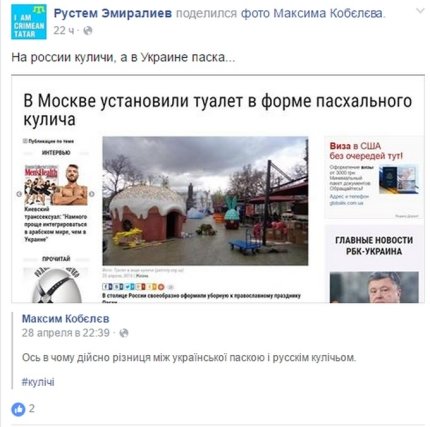Click the public globe icon beside 22 ч

(88, 31)
